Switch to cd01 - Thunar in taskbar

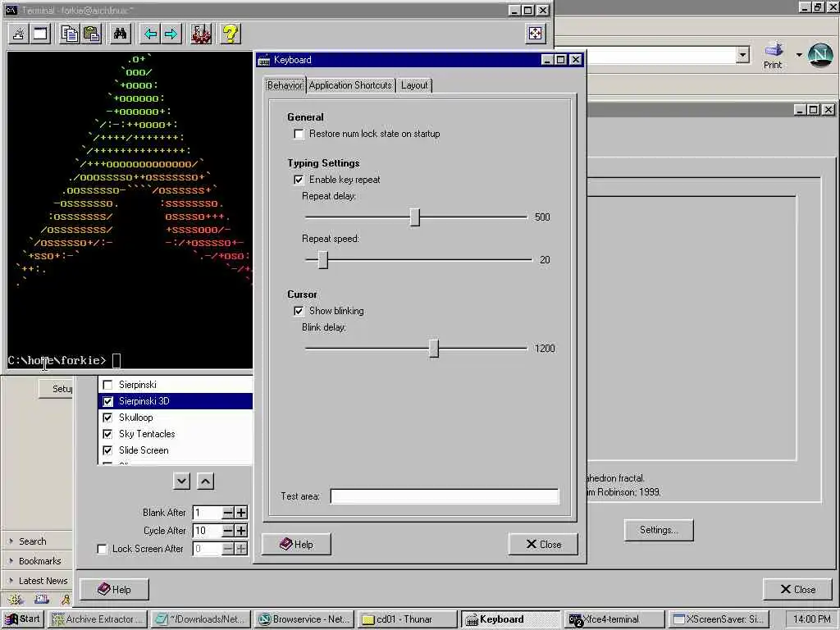coord(407,619)
